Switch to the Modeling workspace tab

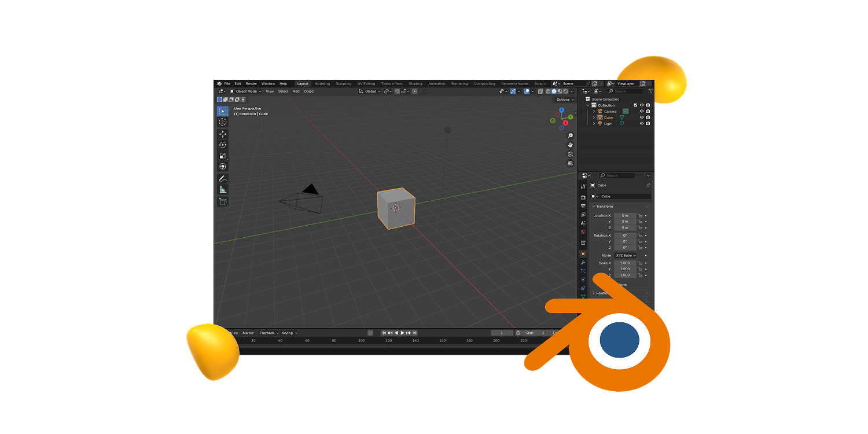point(322,83)
